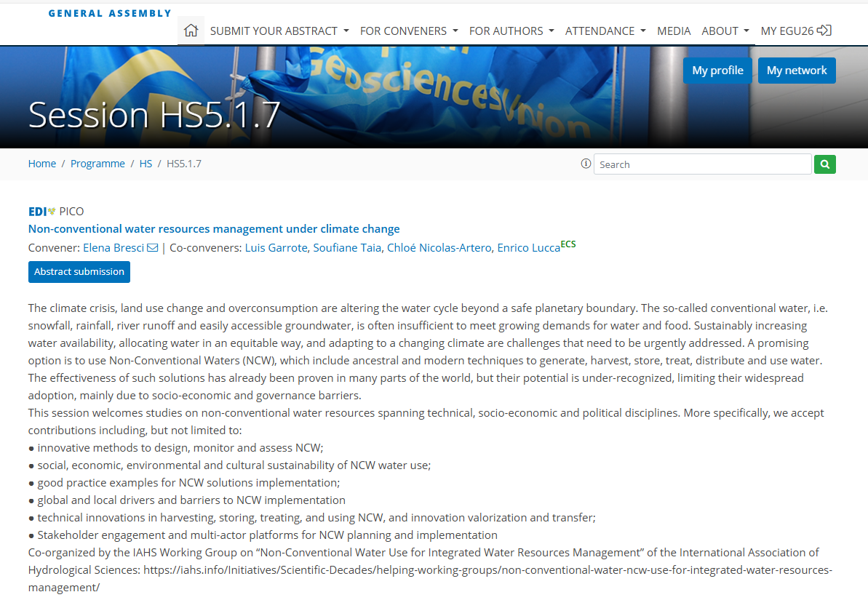The height and width of the screenshot is (600, 868).
Task: Click the My profile button
Action: 717,71
